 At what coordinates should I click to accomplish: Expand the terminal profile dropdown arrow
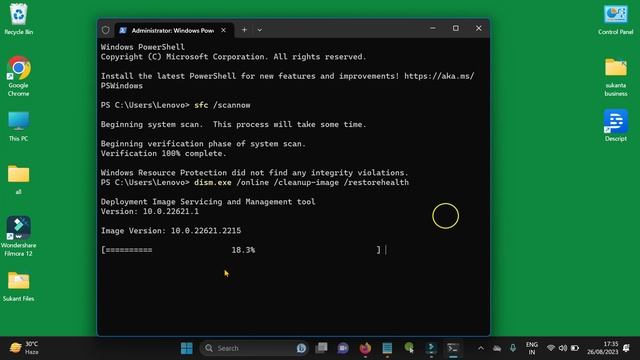[x=259, y=30]
